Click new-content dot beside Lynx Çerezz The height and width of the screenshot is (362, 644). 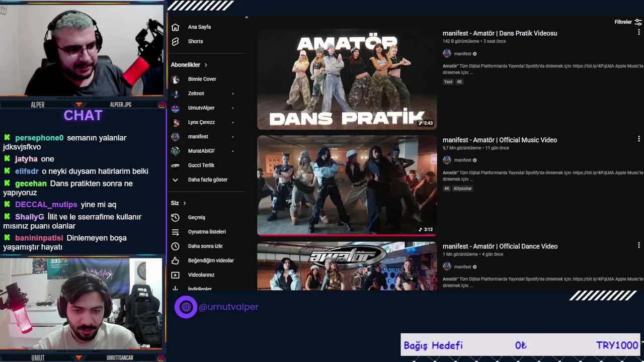click(x=232, y=122)
